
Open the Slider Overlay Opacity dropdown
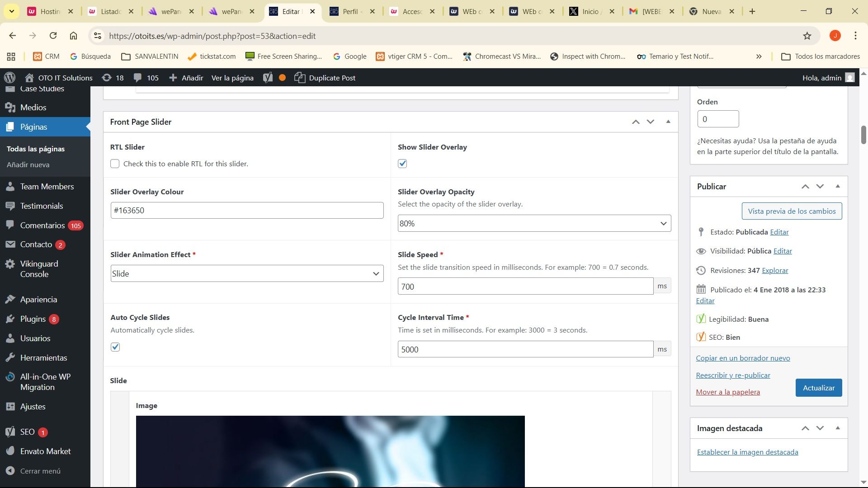534,223
